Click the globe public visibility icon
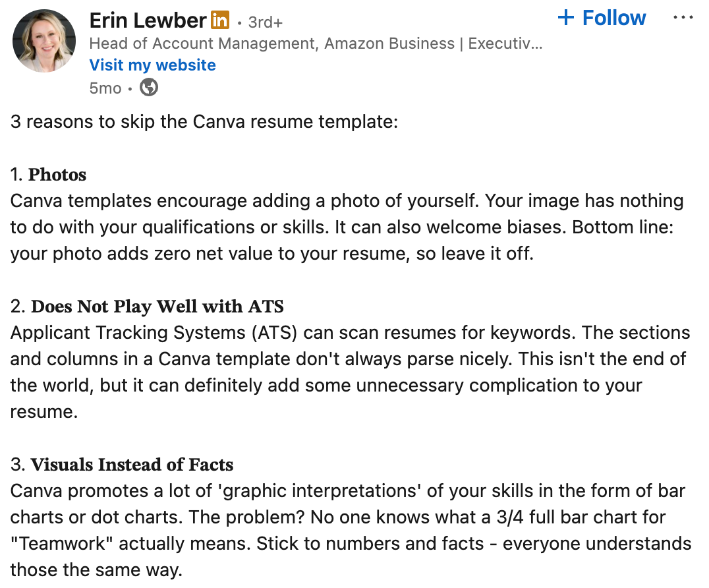This screenshot has height=588, width=709. click(x=149, y=87)
